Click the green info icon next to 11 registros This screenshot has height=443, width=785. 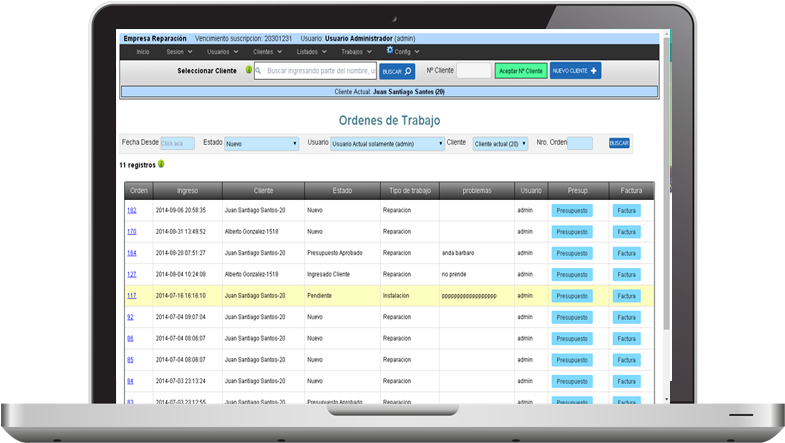pyautogui.click(x=161, y=163)
